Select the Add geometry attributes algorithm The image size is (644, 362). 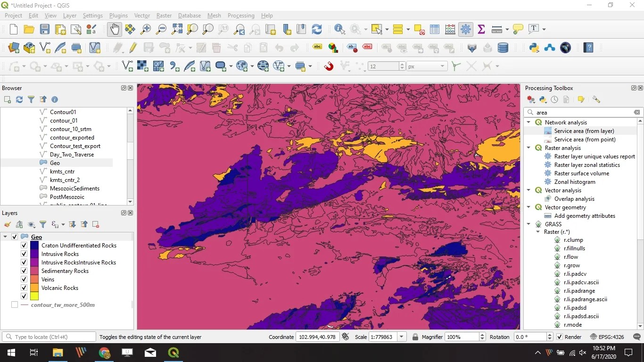pos(585,216)
